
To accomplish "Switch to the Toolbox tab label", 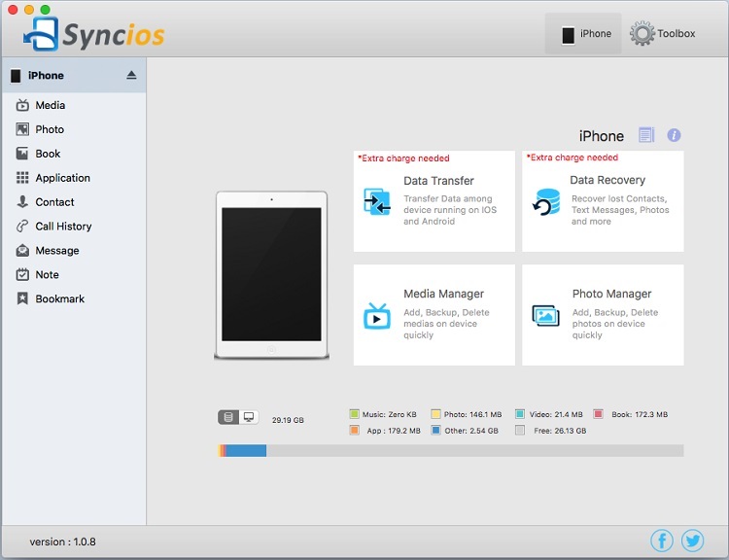I will point(676,33).
